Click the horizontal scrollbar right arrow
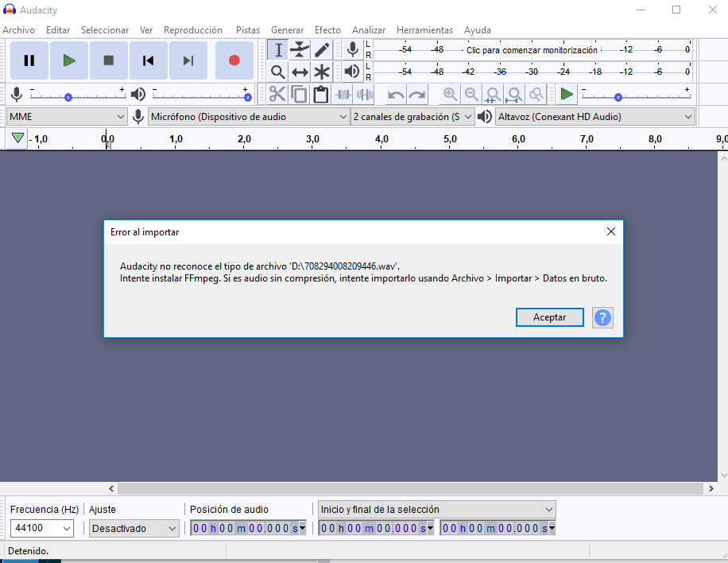This screenshot has height=563, width=728. (x=711, y=489)
